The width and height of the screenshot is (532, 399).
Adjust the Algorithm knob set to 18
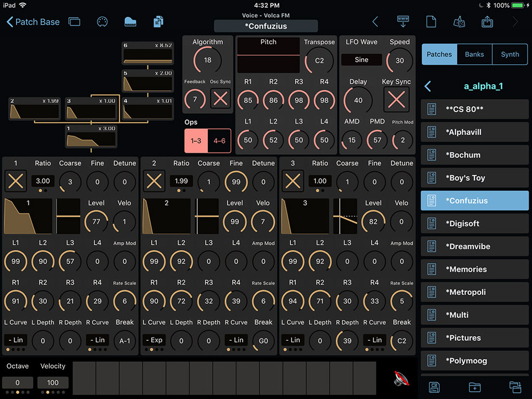pyautogui.click(x=207, y=60)
